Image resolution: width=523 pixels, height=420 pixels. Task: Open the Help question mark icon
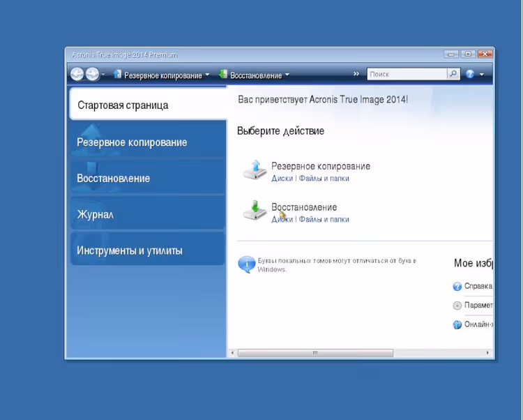coord(470,74)
